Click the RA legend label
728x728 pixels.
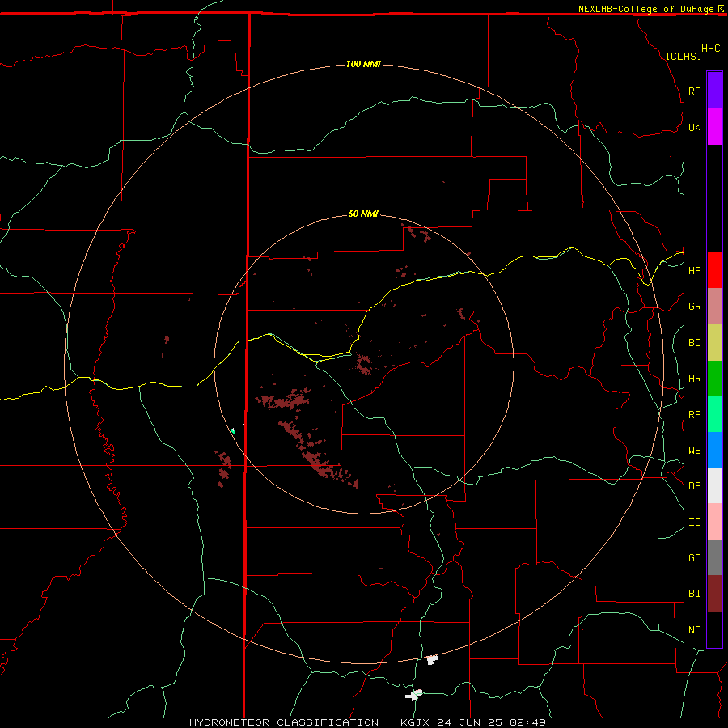[694, 415]
